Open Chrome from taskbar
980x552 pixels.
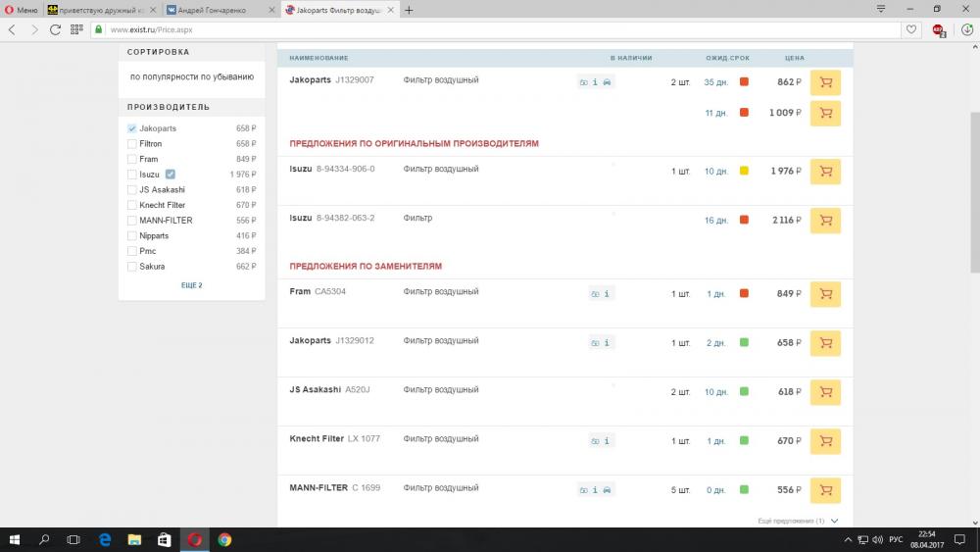[224, 539]
